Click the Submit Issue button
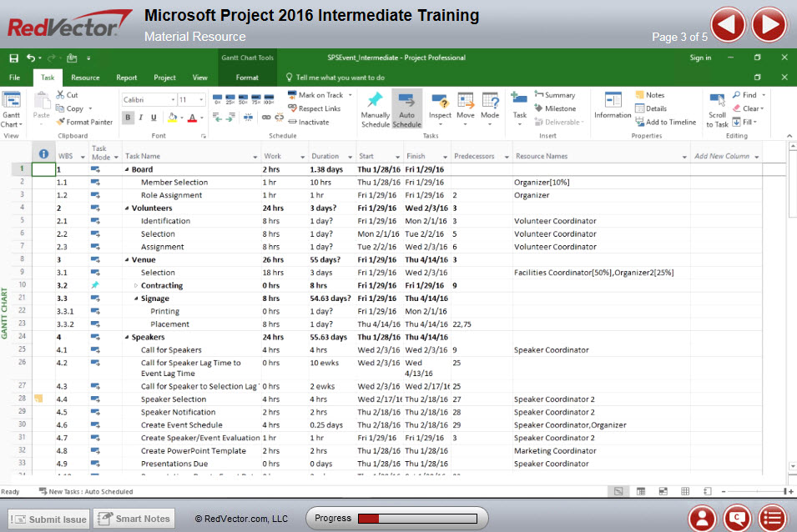This screenshot has height=532, width=797. coord(48,518)
